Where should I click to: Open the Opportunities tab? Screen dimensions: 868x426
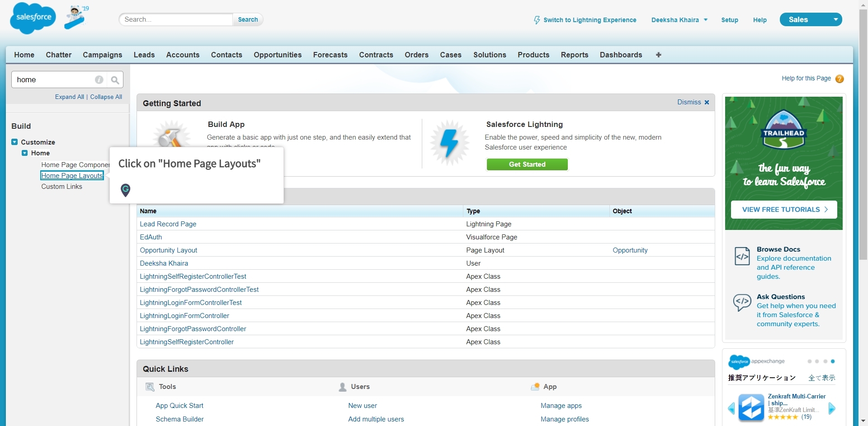click(278, 55)
